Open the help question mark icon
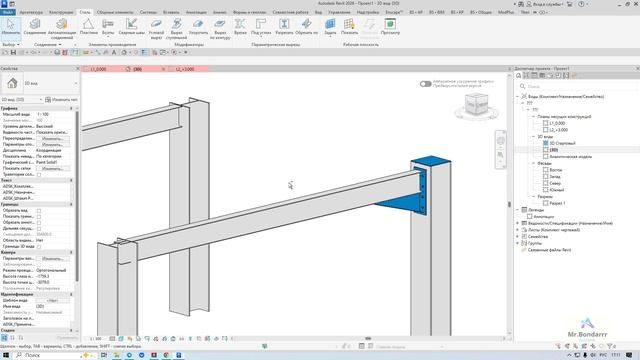This screenshot has height=360, width=640. click(581, 4)
